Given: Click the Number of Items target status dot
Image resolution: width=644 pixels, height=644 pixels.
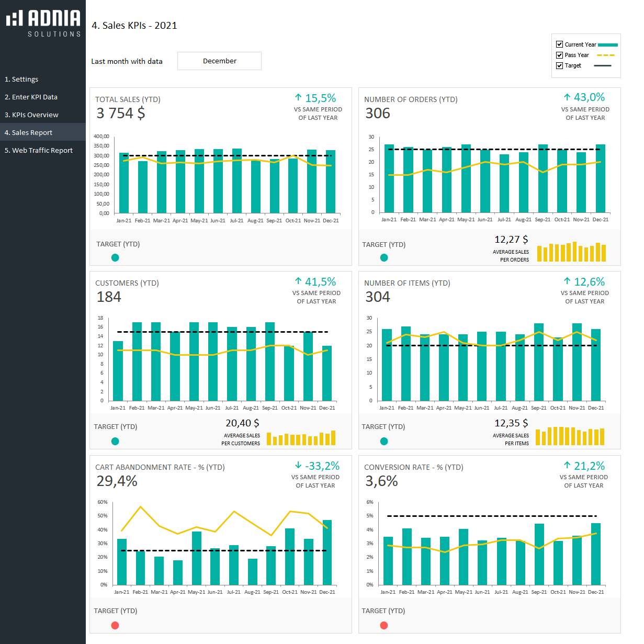Looking at the screenshot, I should (x=384, y=441).
